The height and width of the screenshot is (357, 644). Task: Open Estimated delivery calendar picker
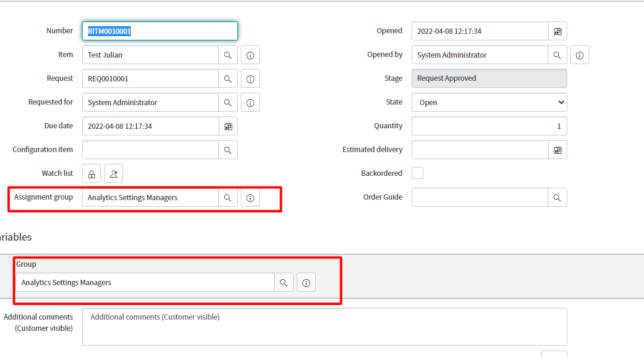[558, 150]
